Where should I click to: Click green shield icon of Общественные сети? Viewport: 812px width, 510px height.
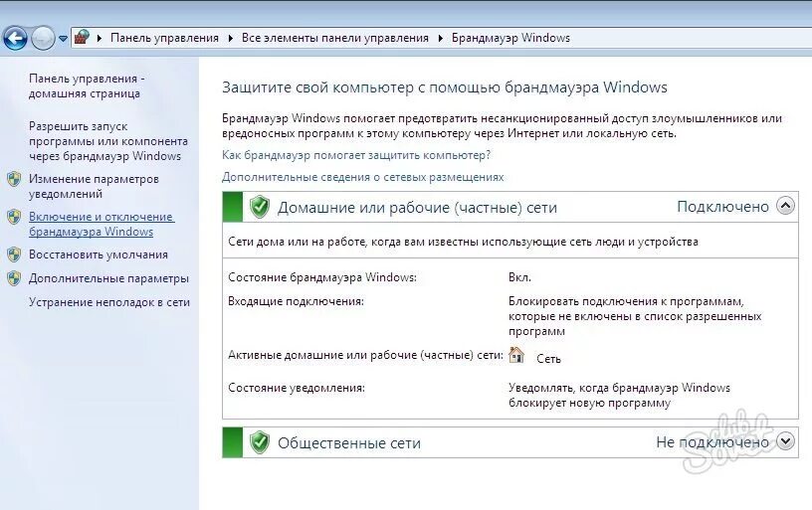[260, 442]
